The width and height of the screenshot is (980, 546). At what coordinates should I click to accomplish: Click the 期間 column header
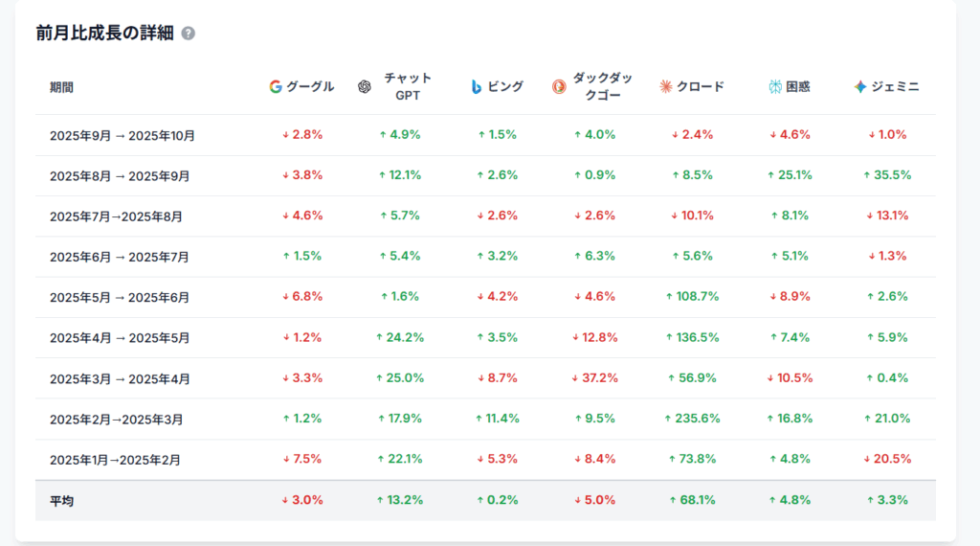point(61,87)
